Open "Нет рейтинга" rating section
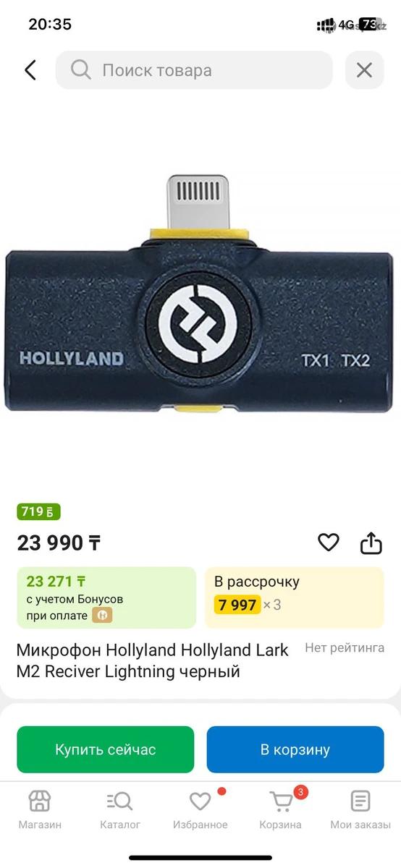Viewport: 401px width, 868px height. click(345, 648)
